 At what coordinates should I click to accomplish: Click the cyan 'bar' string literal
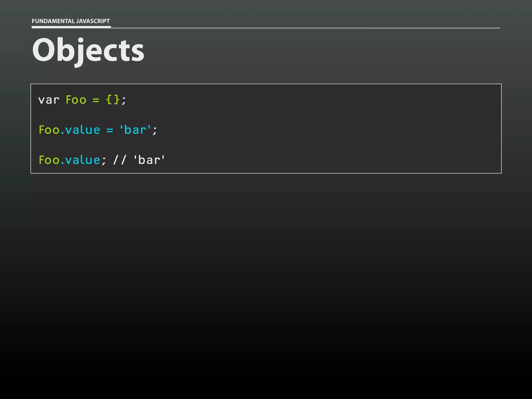click(135, 130)
